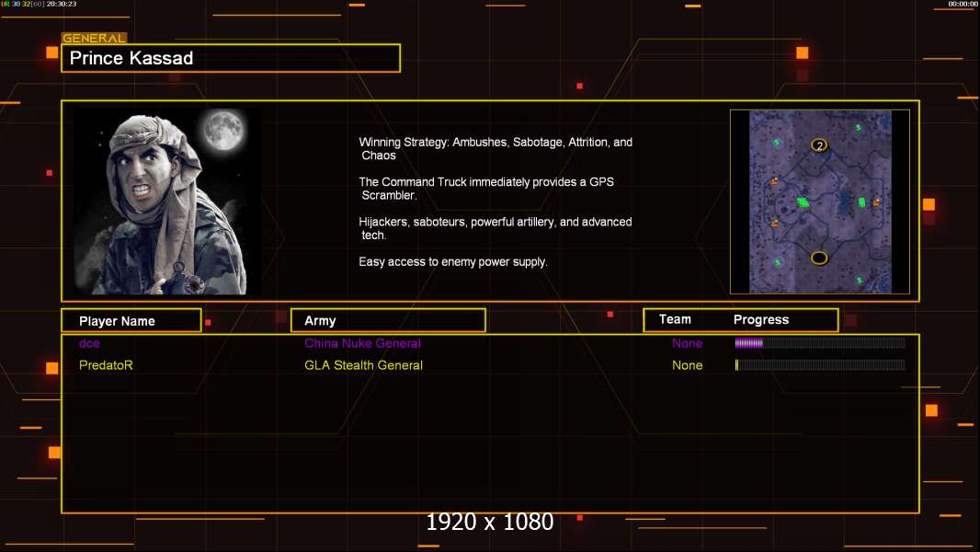Click the Prince Kassad general name field

point(231,58)
